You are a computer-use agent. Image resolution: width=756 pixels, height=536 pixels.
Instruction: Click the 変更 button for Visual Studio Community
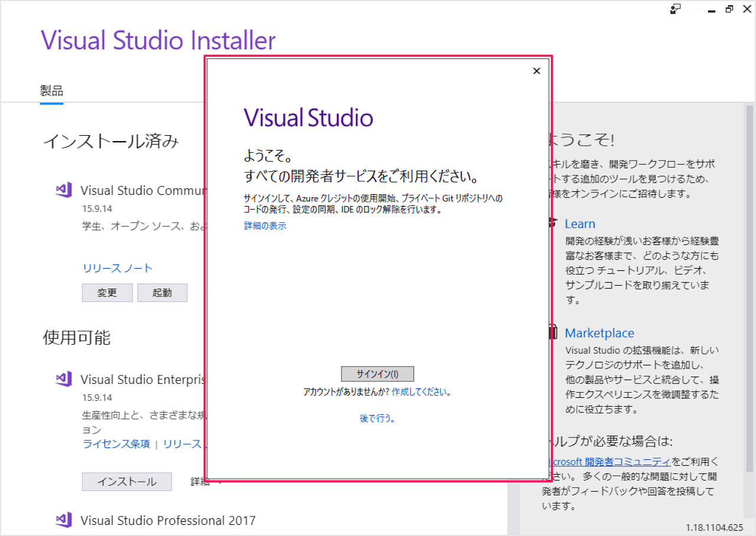107,293
